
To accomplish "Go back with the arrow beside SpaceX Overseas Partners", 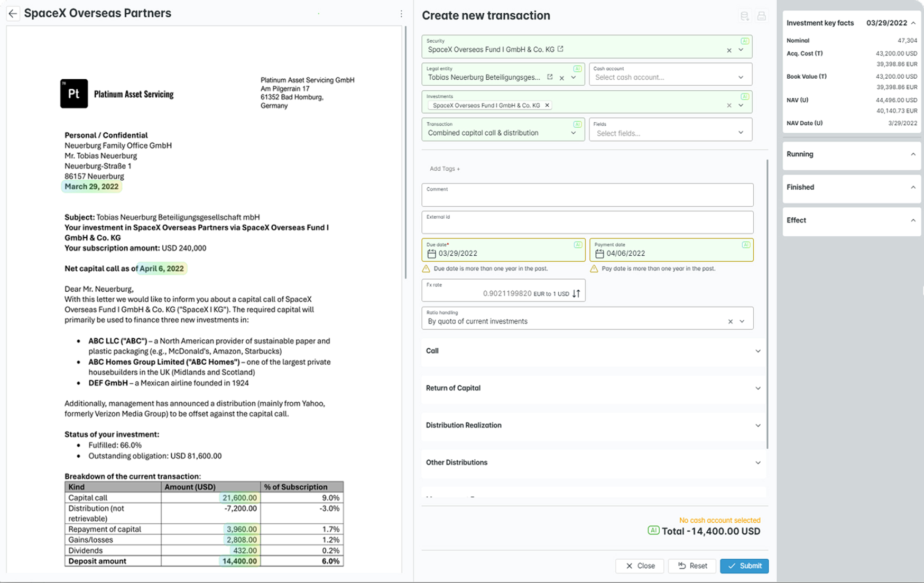I will point(13,14).
